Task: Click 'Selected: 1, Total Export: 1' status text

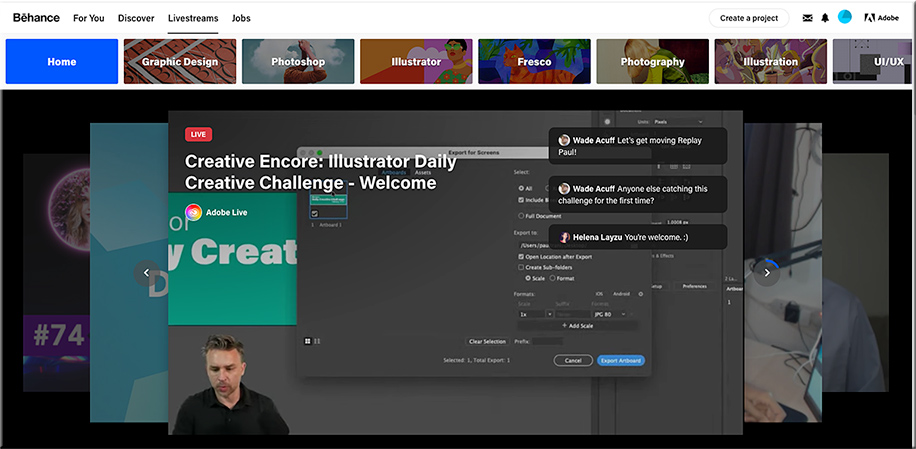Action: tap(476, 360)
